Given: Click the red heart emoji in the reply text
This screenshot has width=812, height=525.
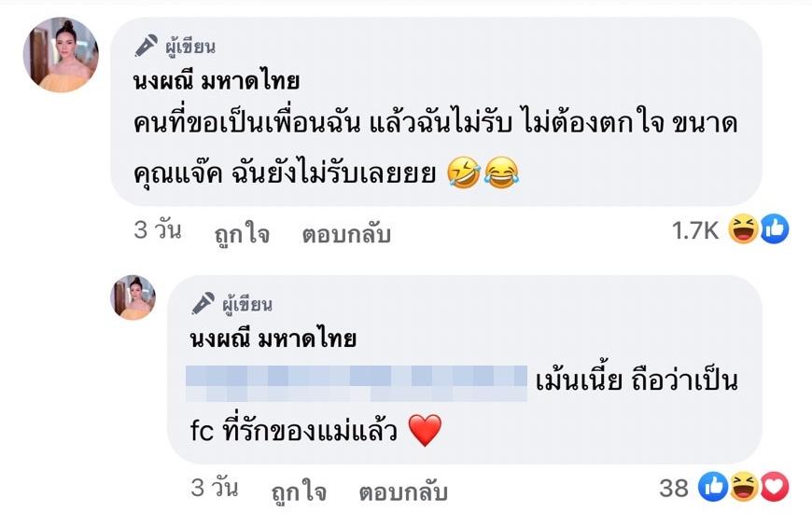Looking at the screenshot, I should coord(425,430).
